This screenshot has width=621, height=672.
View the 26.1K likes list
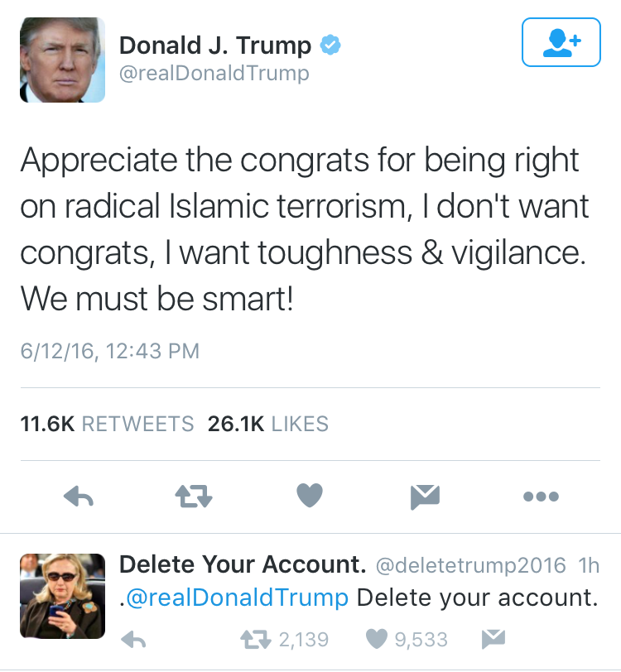click(x=267, y=424)
